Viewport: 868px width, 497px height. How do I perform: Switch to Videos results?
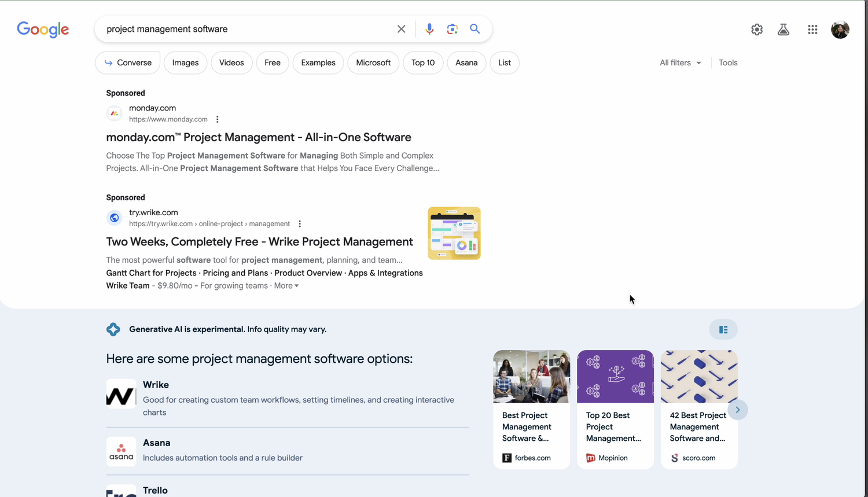[231, 62]
